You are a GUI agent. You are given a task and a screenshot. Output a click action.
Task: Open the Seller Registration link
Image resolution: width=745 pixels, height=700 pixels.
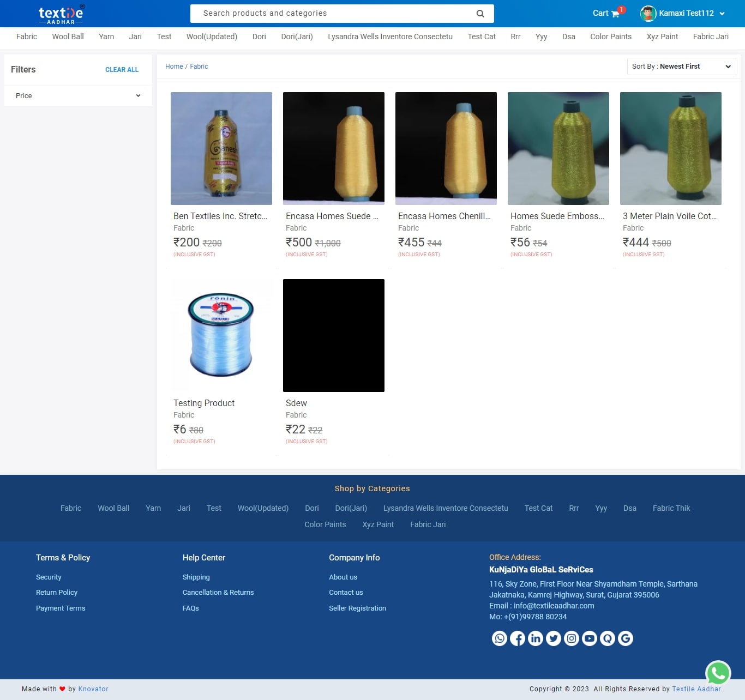(x=357, y=608)
